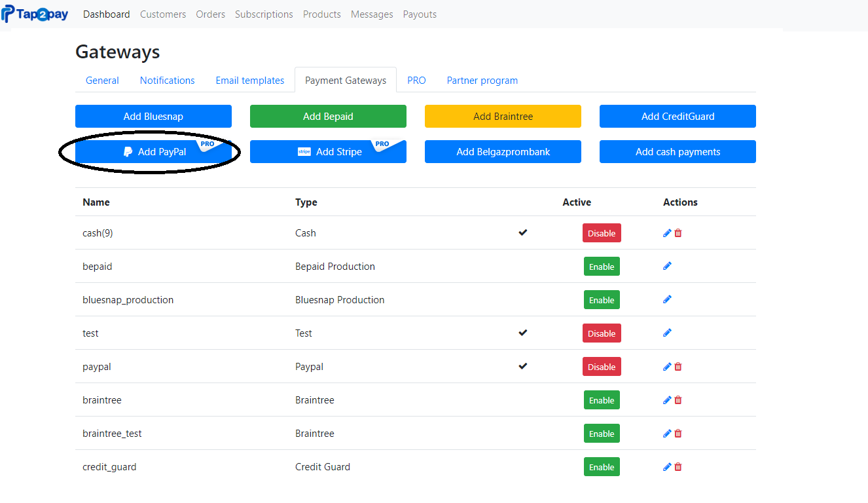Click the Add cash payments button
Image resolution: width=868 pixels, height=503 pixels.
[678, 151]
